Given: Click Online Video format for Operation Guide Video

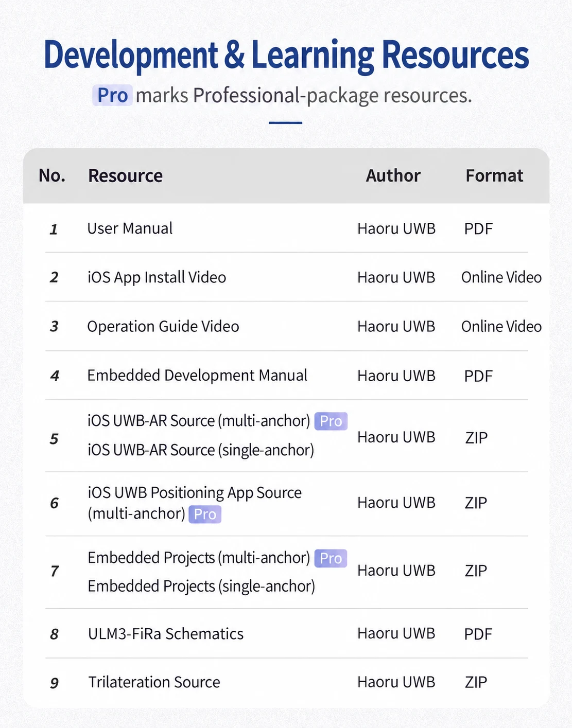Looking at the screenshot, I should click(x=501, y=327).
